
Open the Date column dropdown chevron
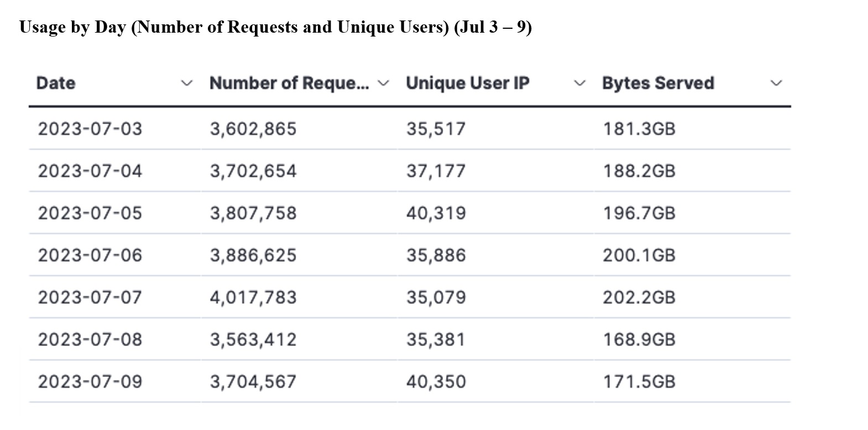click(x=187, y=84)
